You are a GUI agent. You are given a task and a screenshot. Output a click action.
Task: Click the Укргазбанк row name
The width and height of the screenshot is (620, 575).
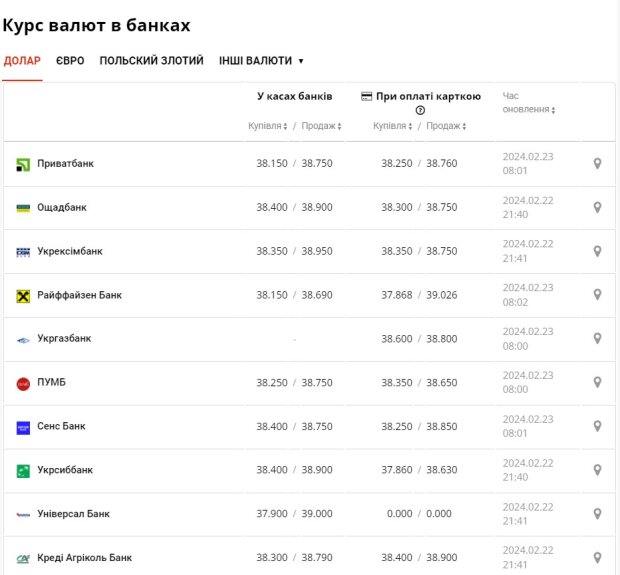point(64,339)
